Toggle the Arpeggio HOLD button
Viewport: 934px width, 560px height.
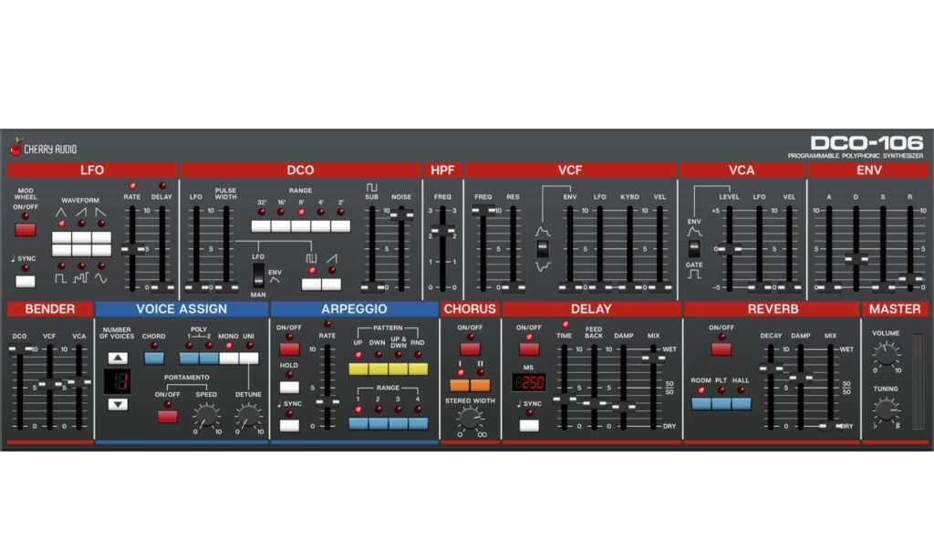[x=289, y=388]
